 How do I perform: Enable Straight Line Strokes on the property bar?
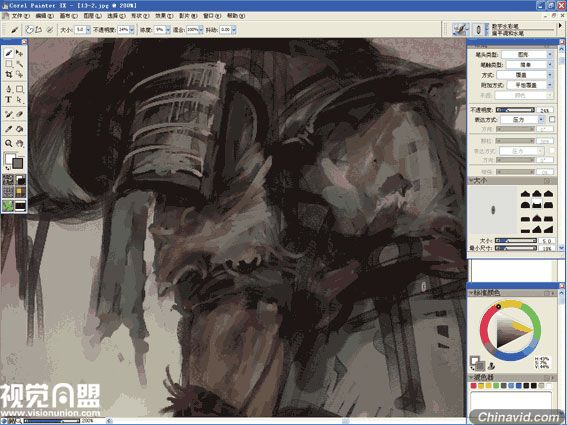[38, 30]
